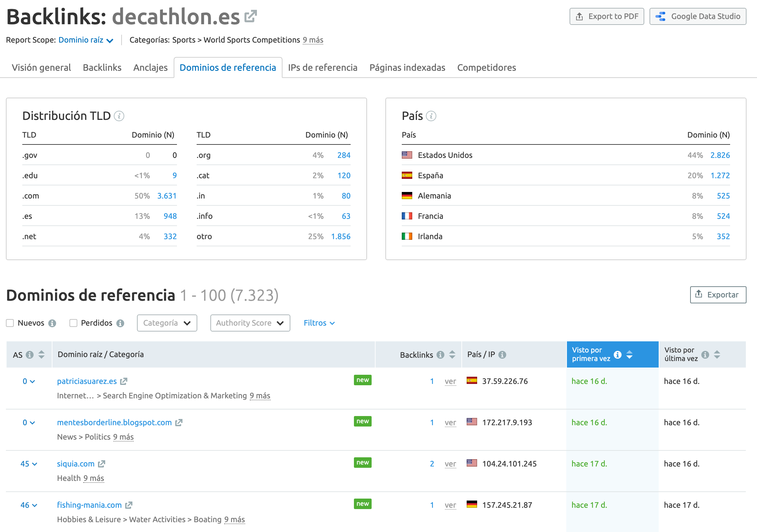Toggle the Nuevos checkbox filter
Viewport: 757px width, 532px height.
pyautogui.click(x=11, y=322)
